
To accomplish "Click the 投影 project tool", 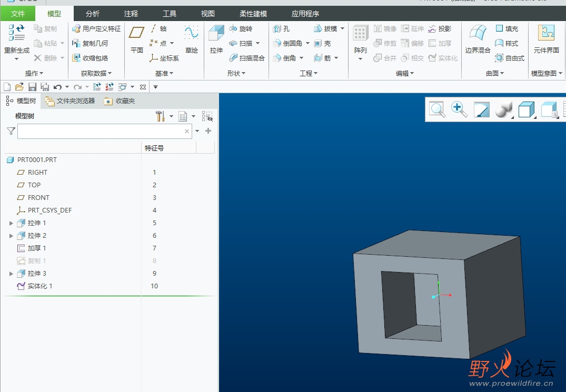I will tap(440, 28).
